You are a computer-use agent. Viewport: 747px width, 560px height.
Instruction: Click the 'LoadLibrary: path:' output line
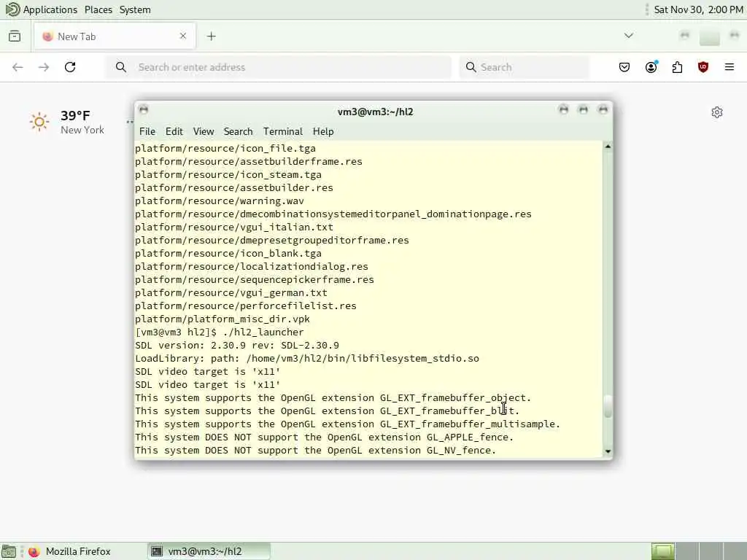point(307,359)
